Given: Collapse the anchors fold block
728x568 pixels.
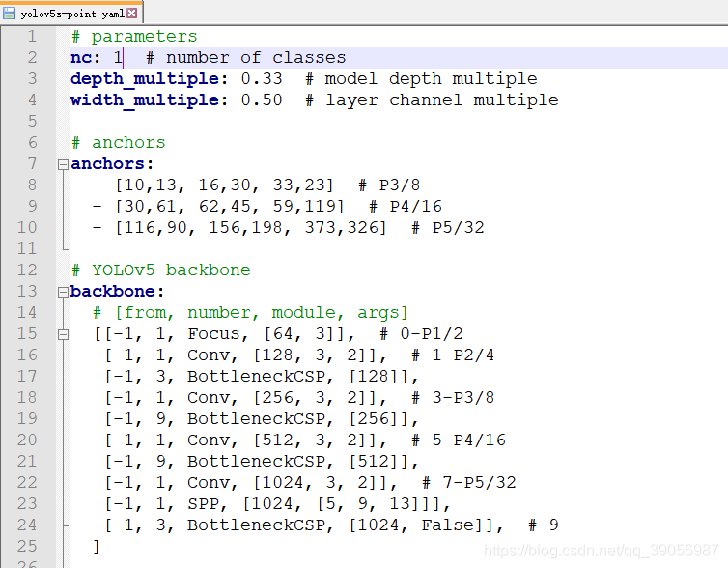Looking at the screenshot, I should [x=63, y=164].
